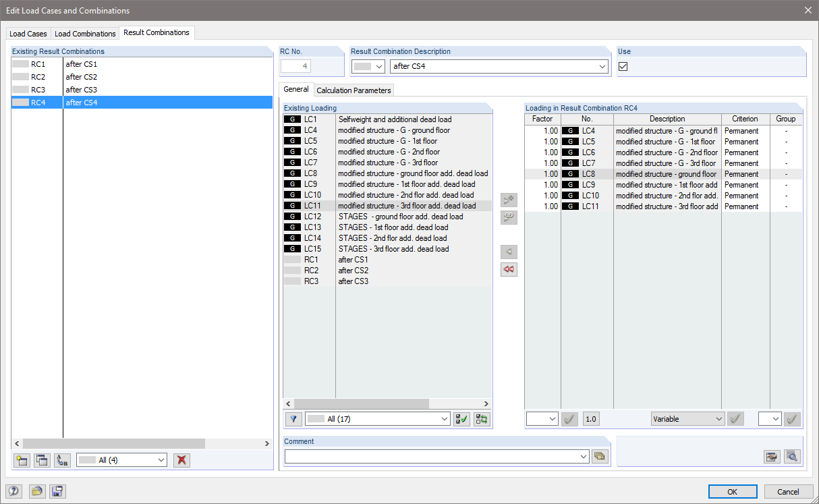Apply criterion with checkmark next to Variable
This screenshot has width=819, height=504.
point(735,419)
